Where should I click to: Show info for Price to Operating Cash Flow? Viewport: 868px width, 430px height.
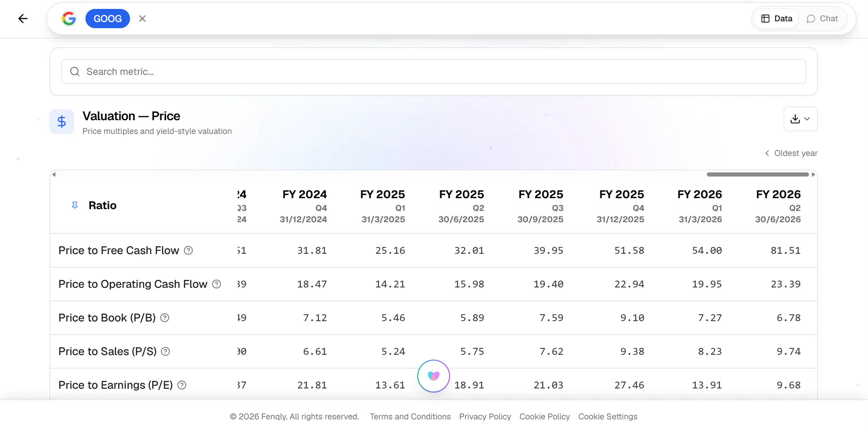tap(216, 284)
